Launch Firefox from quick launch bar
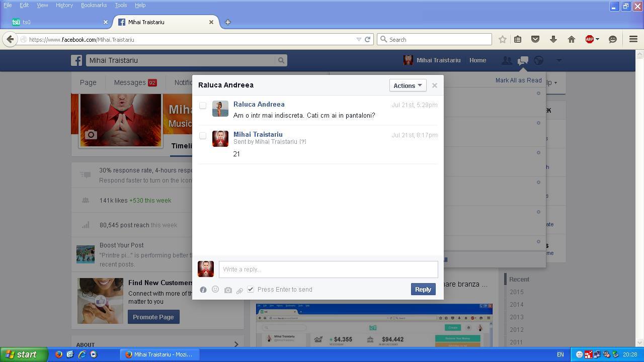The image size is (644, 362). tap(58, 354)
